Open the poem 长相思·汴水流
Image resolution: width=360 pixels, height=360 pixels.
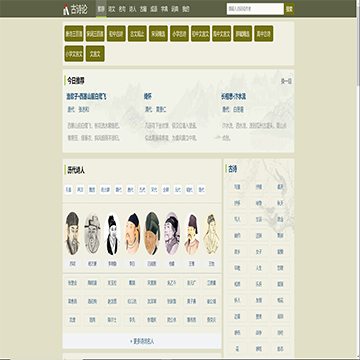coord(233,97)
